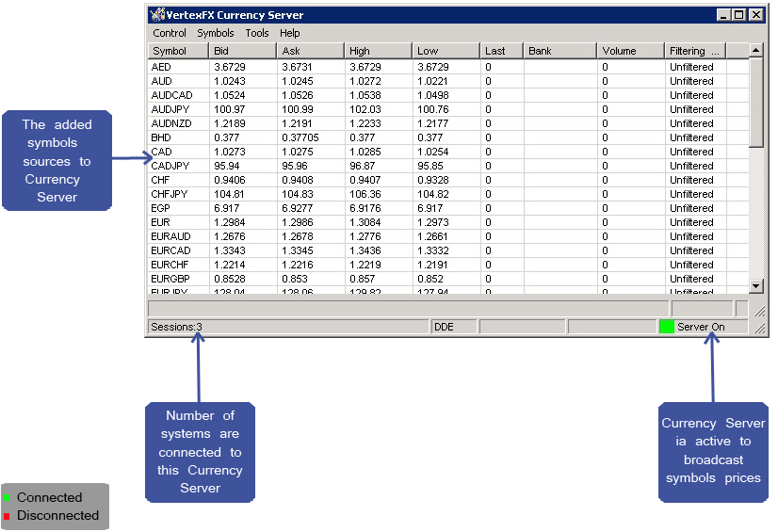Click the AUDNZD bid value 1.2189
The width and height of the screenshot is (778, 532).
(230, 123)
